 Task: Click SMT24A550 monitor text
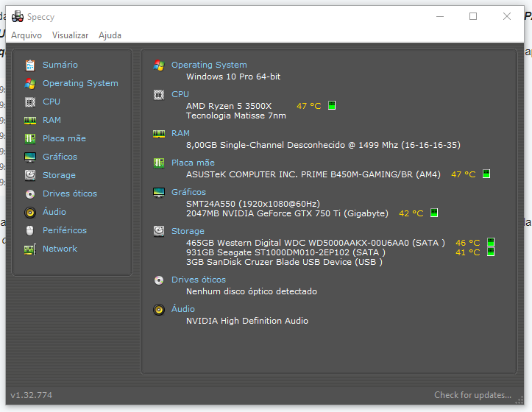click(x=253, y=204)
